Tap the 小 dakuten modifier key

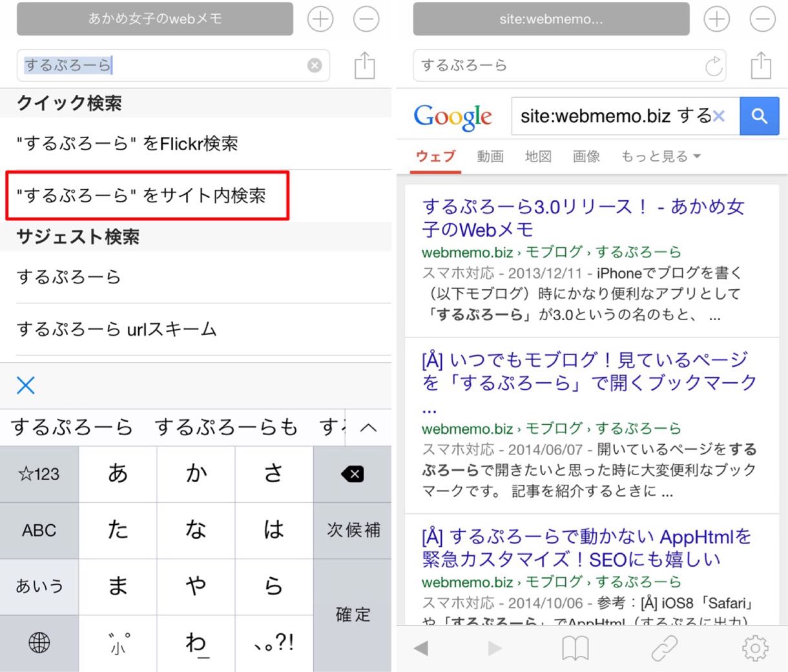[x=118, y=643]
